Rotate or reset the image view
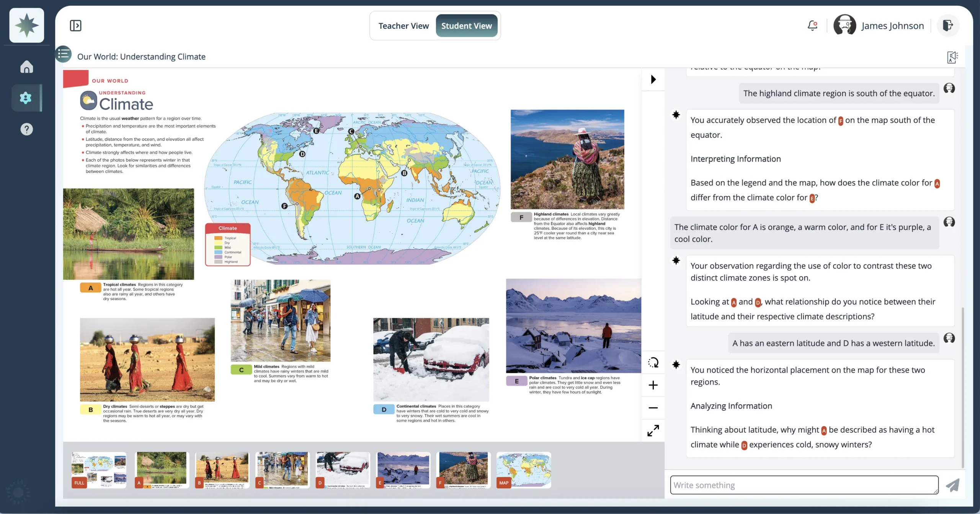 (653, 362)
